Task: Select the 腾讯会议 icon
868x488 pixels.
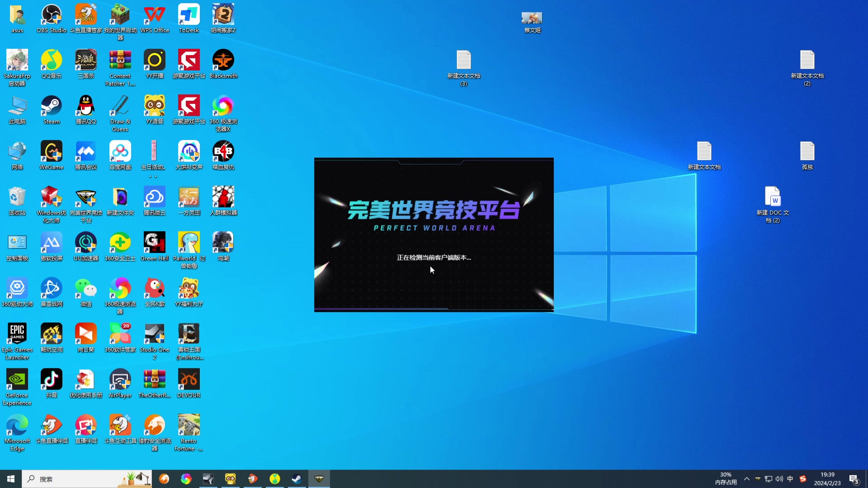Action: click(x=86, y=155)
